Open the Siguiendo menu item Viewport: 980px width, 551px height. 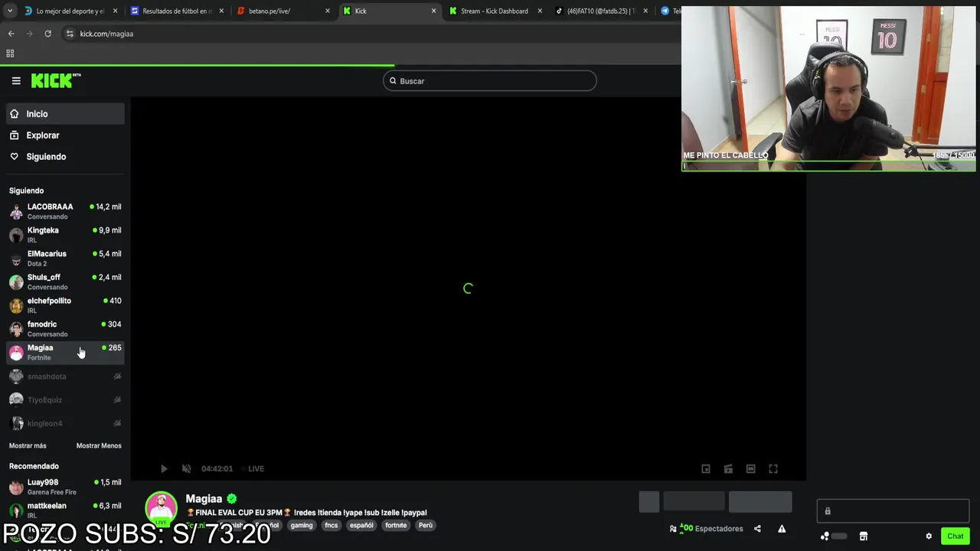(65, 157)
